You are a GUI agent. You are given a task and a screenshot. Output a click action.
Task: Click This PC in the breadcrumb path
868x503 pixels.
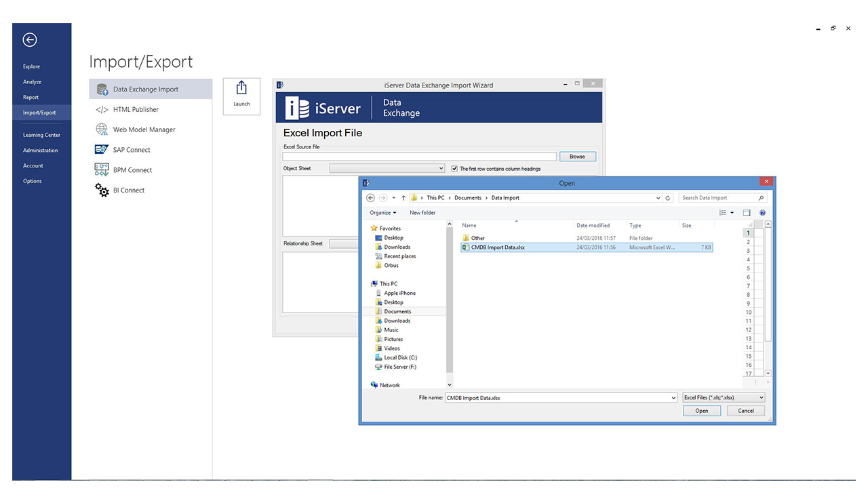pyautogui.click(x=436, y=198)
